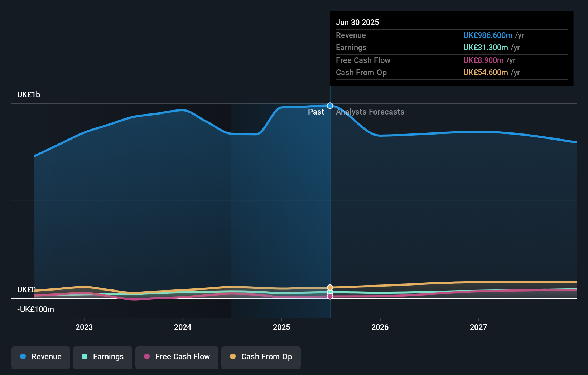
Task: Click the teal Earnings data marker
Action: 330,292
